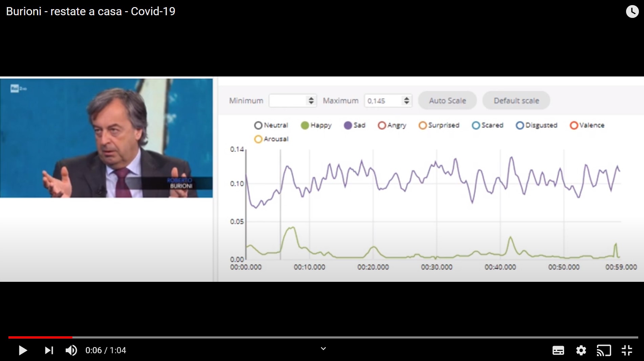Screen dimensions: 644x361
Task: Toggle the Surprised emotion series
Action: point(439,125)
